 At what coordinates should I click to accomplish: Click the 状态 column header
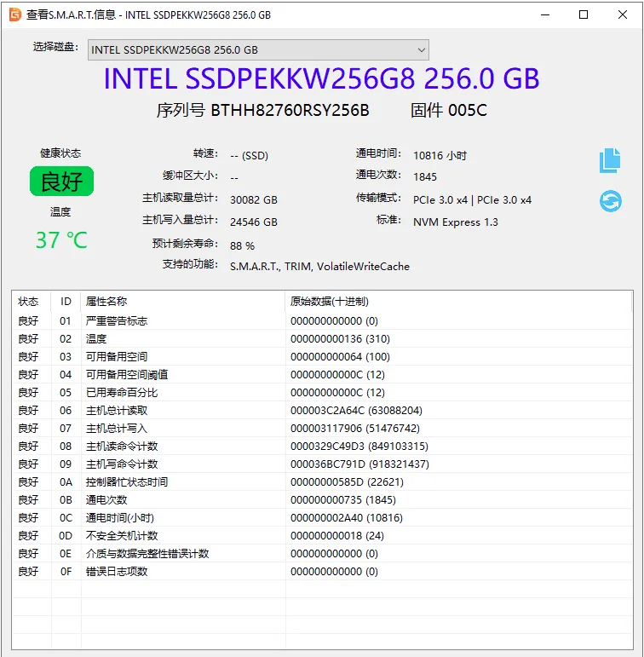click(28, 302)
